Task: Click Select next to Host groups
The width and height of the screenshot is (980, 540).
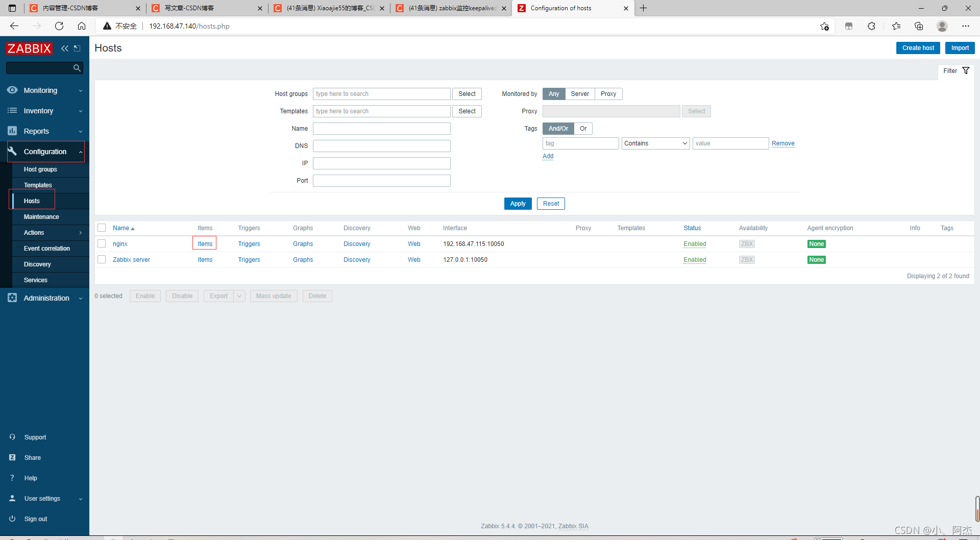Action: coord(467,94)
